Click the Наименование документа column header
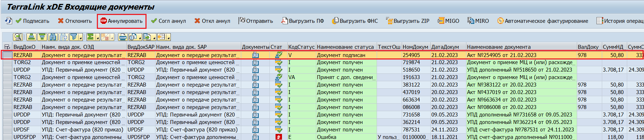644x140 pixels. coord(521,47)
